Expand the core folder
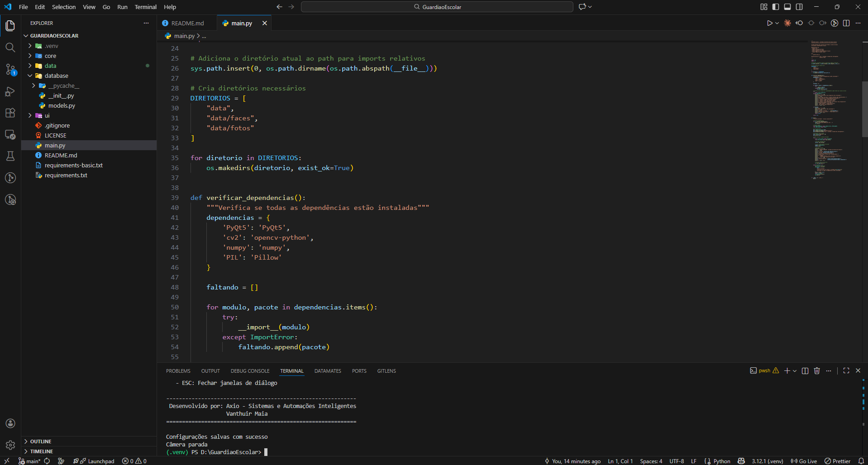 click(x=50, y=56)
